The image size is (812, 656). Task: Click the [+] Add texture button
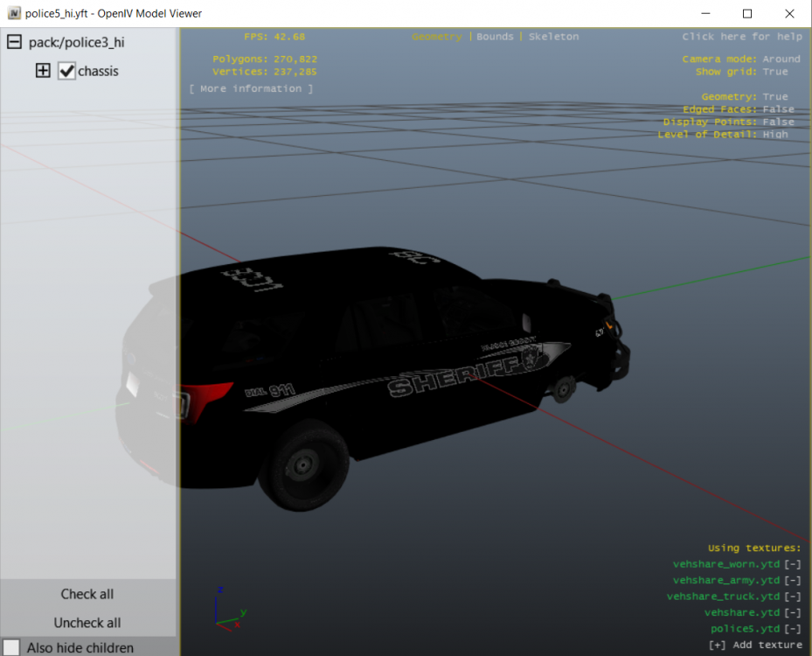pyautogui.click(x=755, y=645)
